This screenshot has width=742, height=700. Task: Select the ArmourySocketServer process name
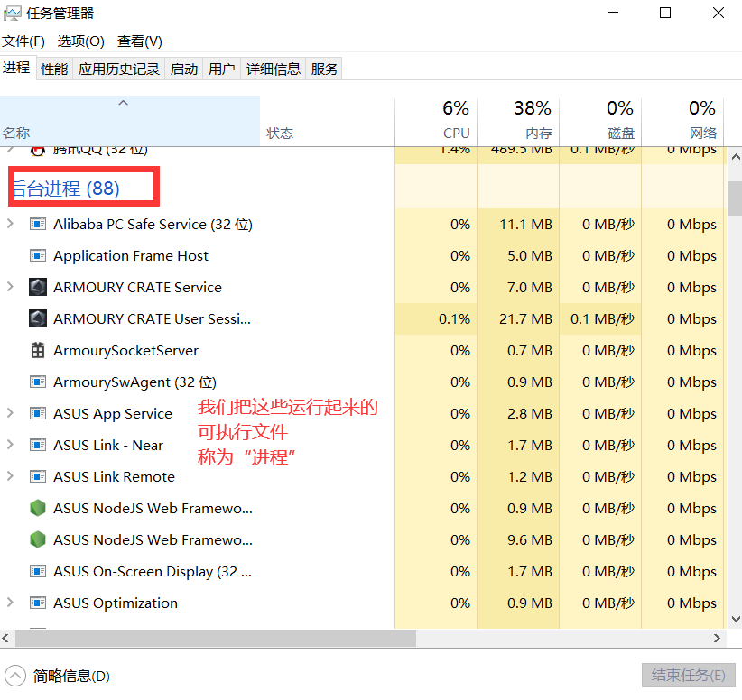125,351
